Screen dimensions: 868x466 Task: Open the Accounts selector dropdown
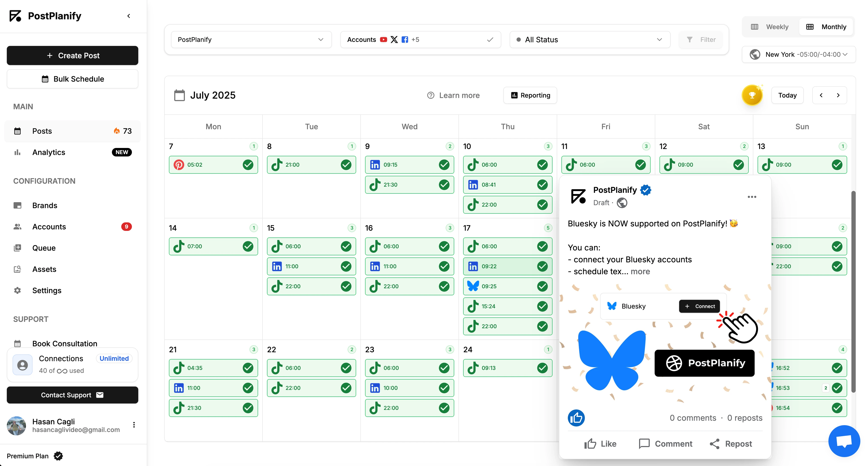420,40
